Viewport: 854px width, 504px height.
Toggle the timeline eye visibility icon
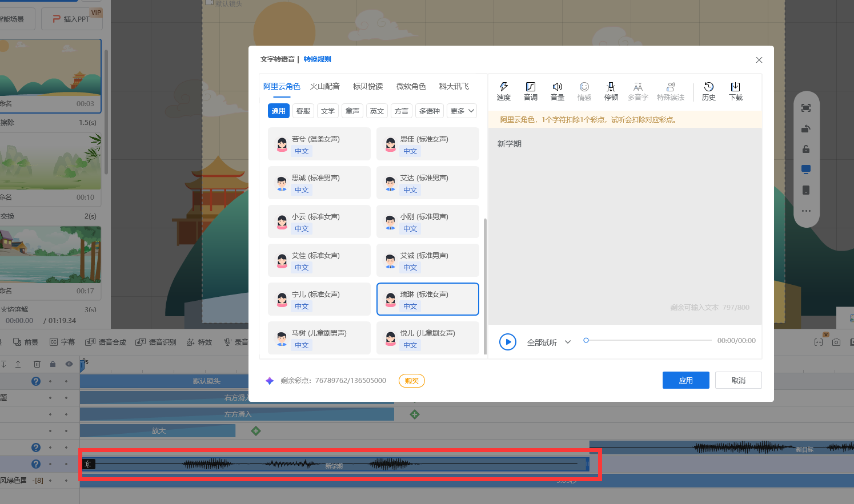coord(69,364)
